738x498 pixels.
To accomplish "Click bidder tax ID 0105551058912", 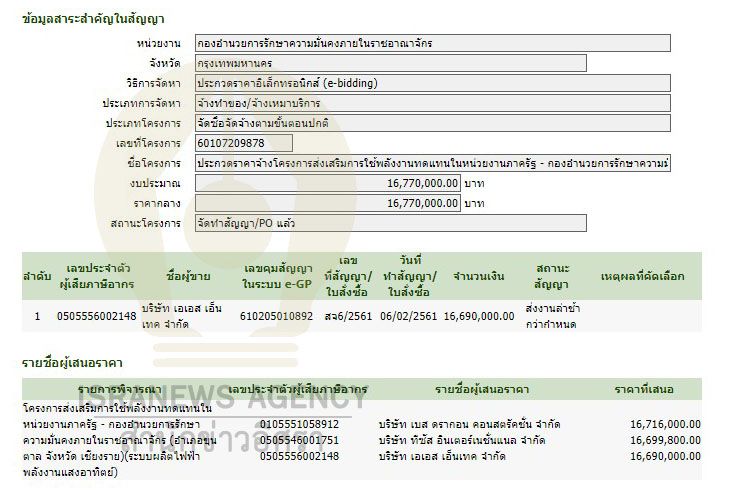I will pos(299,424).
